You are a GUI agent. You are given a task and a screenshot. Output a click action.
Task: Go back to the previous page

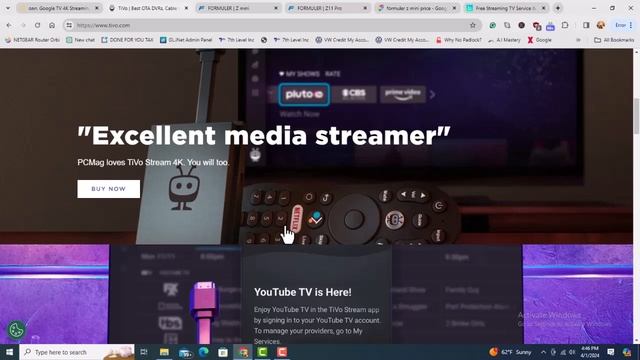coord(9,25)
